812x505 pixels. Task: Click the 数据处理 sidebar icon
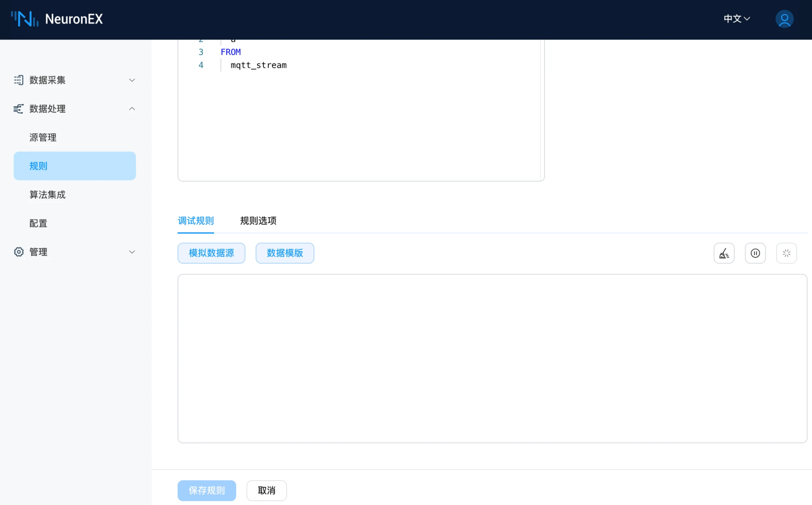point(18,108)
